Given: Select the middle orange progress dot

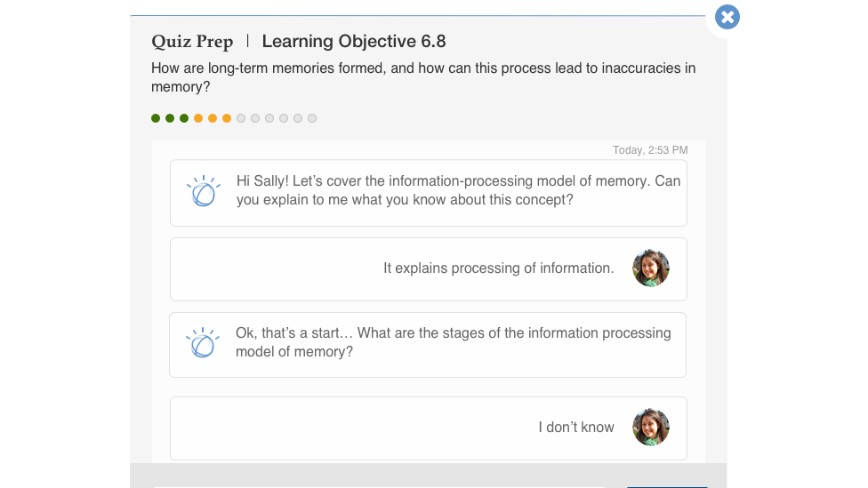Looking at the screenshot, I should 213,118.
